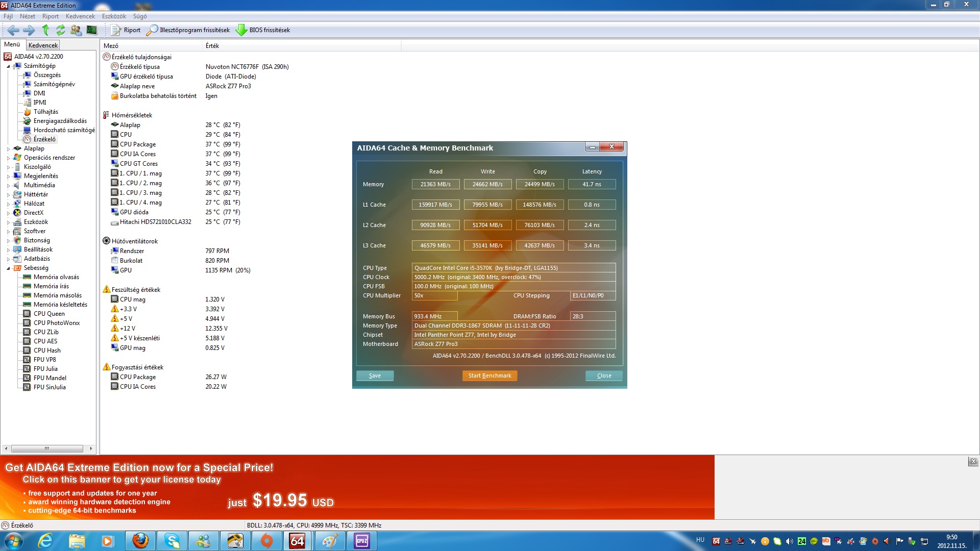This screenshot has height=551, width=980.
Task: Switch to the Menü tab
Action: [x=12, y=44]
